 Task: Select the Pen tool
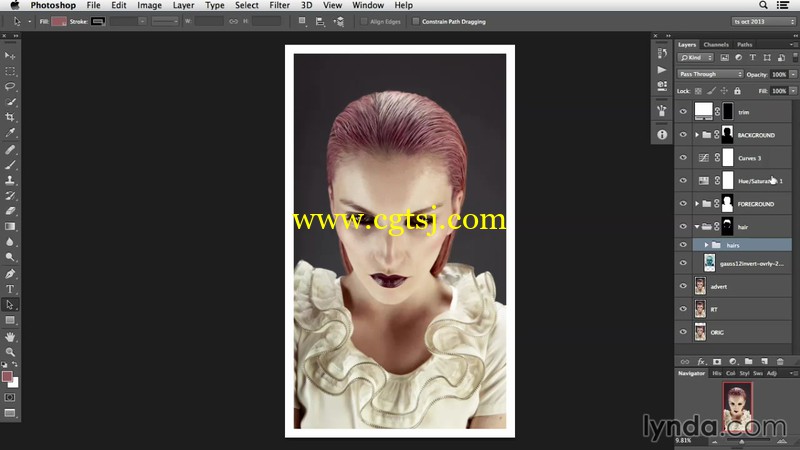tap(10, 274)
